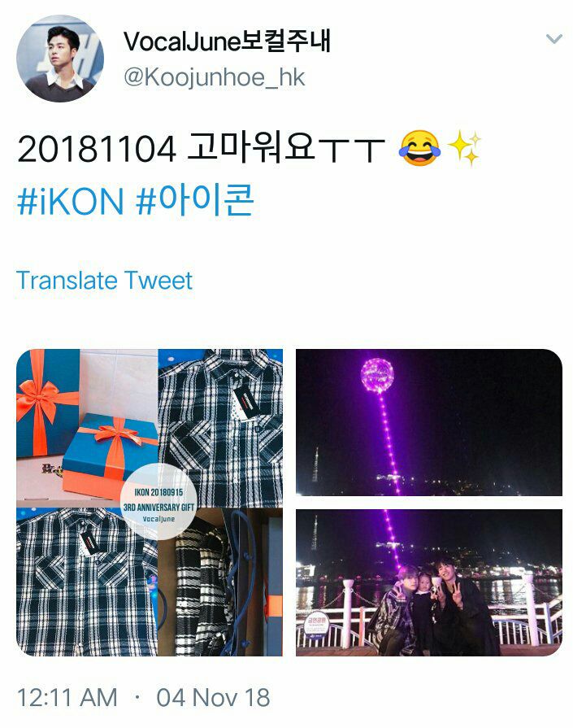Open the purple balloon night photo
This screenshot has width=573, height=728.
428,422
